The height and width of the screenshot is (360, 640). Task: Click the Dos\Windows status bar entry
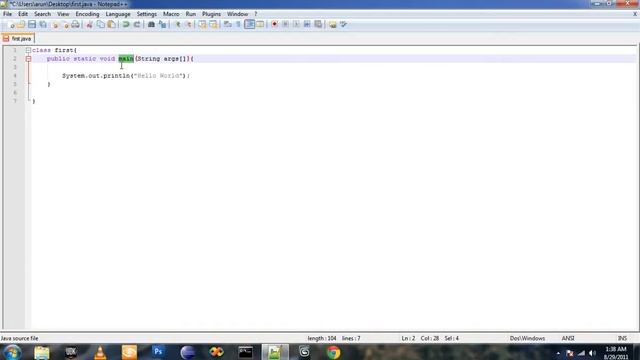(527, 338)
